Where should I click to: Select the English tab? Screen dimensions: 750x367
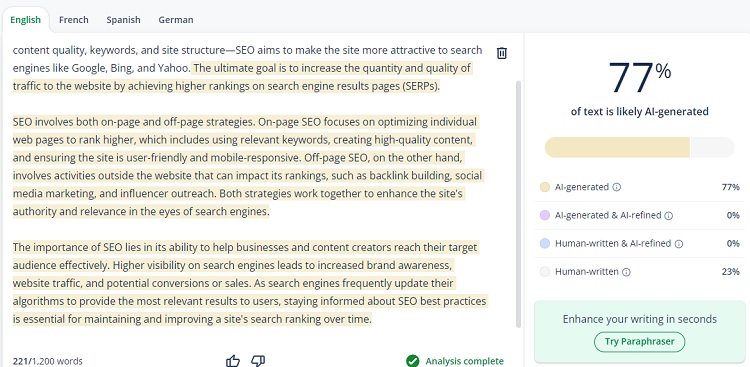[25, 20]
